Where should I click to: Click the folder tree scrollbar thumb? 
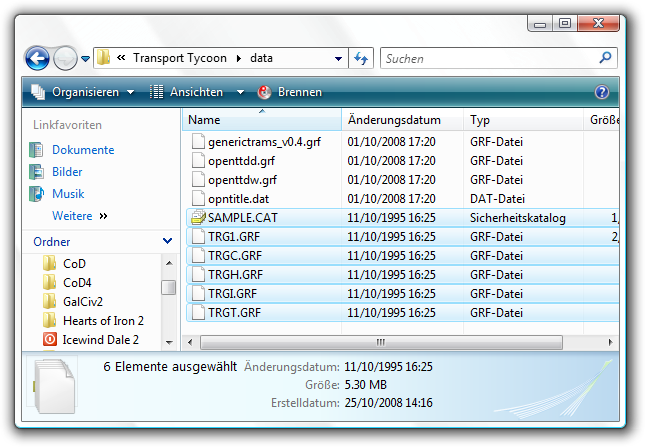(x=168, y=287)
